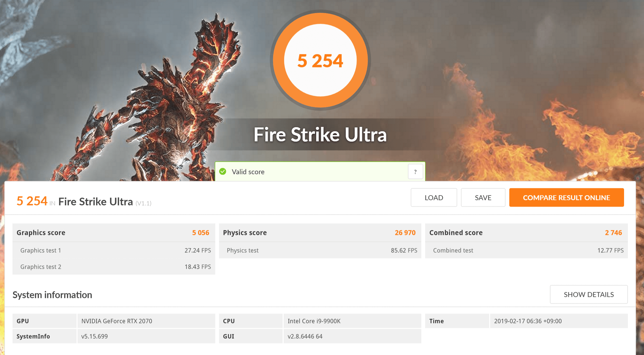Click COMPARE RESULT ONLINE button
Screen dimensions: 644x355
pos(566,198)
